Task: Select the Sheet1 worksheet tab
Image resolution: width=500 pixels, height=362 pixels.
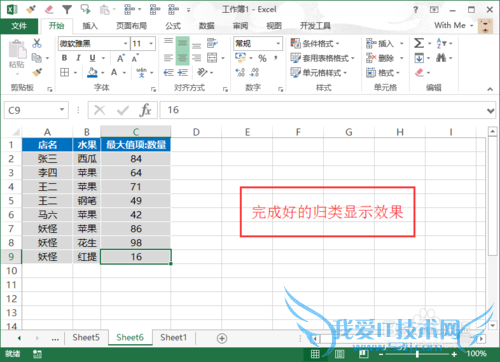Action: tap(173, 338)
